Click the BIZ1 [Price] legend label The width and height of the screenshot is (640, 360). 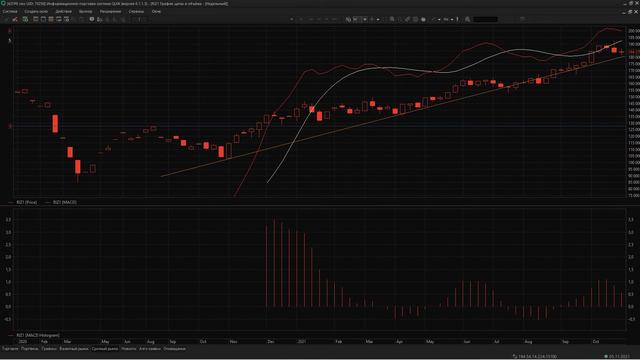click(x=27, y=202)
